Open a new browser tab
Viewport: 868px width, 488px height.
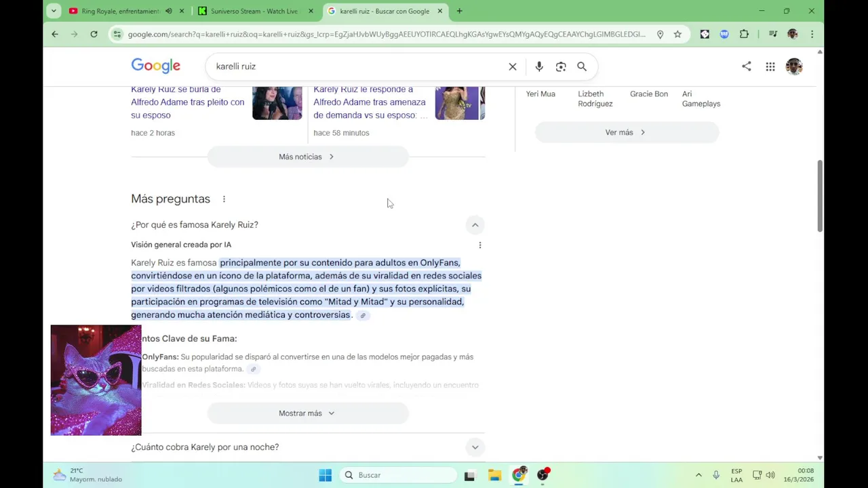tap(459, 11)
